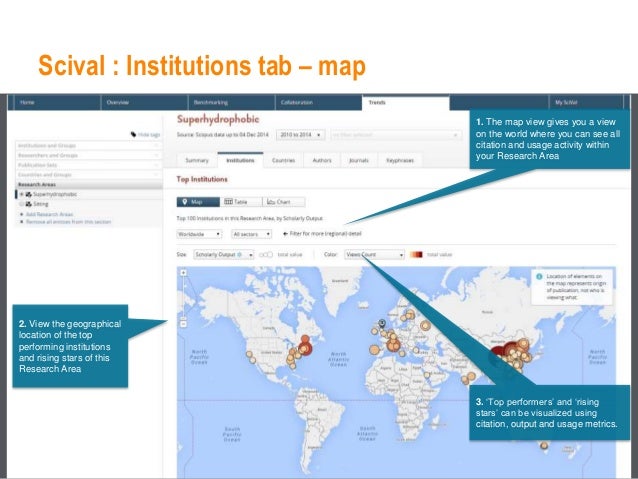Expand the Publication Sets section
The height and width of the screenshot is (479, 638).
coord(88,165)
